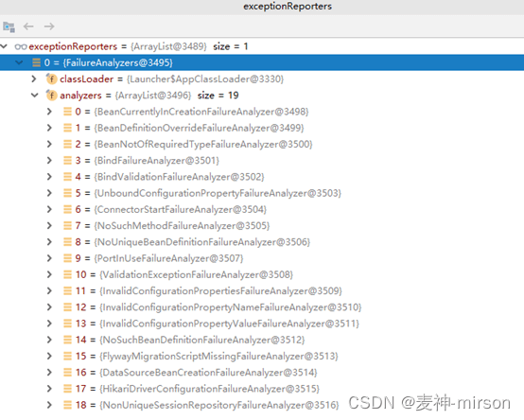The width and height of the screenshot is (524, 420).
Task: Select the FlywayMigrationScriptMissingFailureAnalyzer row
Action: pos(262,357)
